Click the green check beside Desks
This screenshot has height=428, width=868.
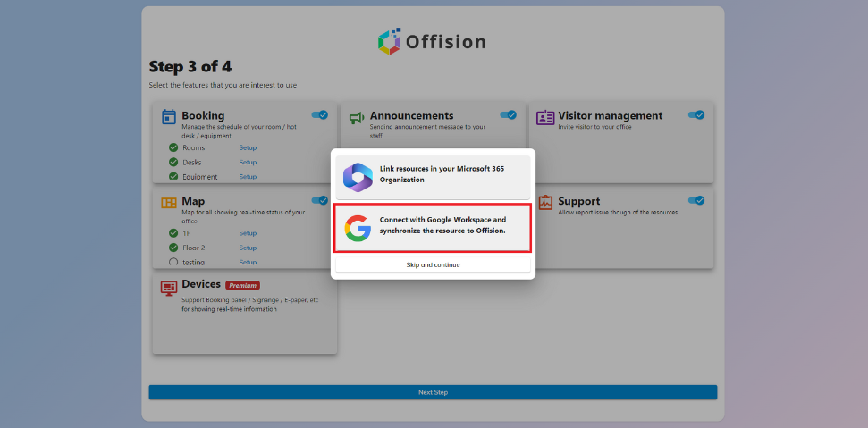[173, 162]
